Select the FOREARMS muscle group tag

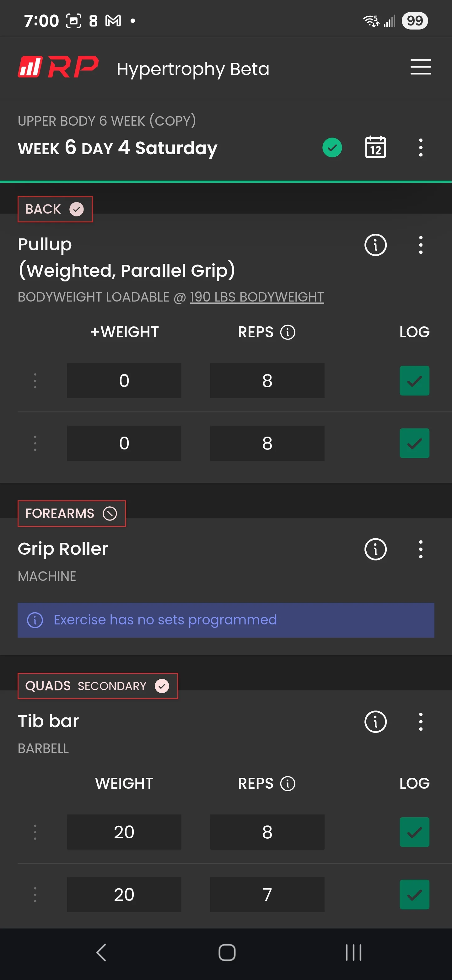pyautogui.click(x=72, y=513)
